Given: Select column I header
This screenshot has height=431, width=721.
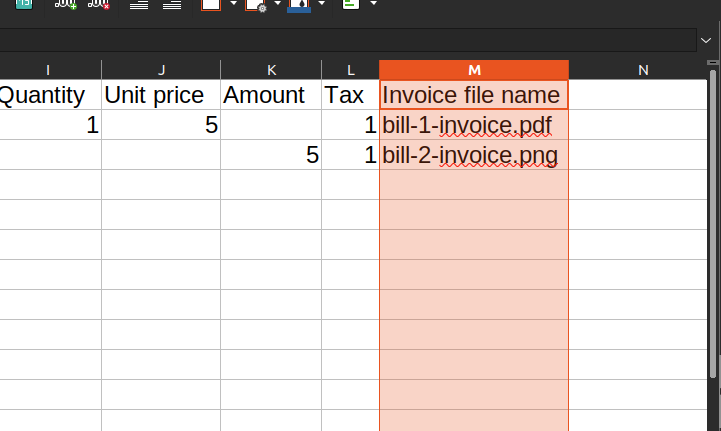Looking at the screenshot, I should coord(50,70).
